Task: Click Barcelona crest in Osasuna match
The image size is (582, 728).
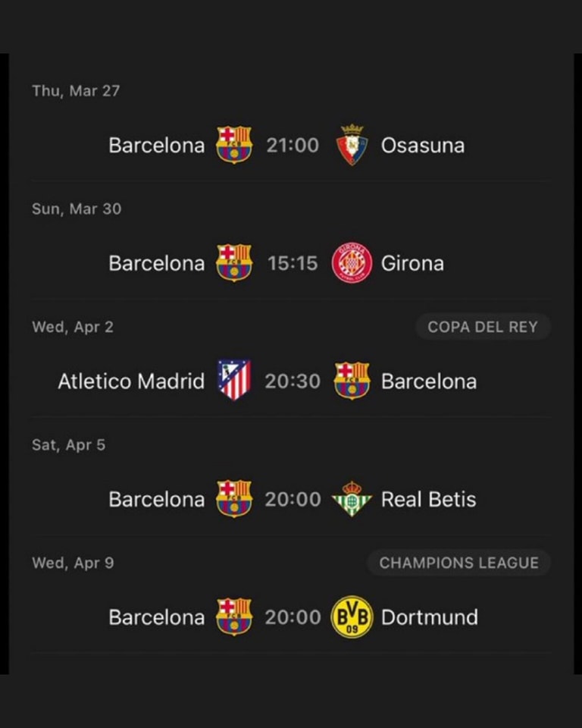Action: [234, 145]
